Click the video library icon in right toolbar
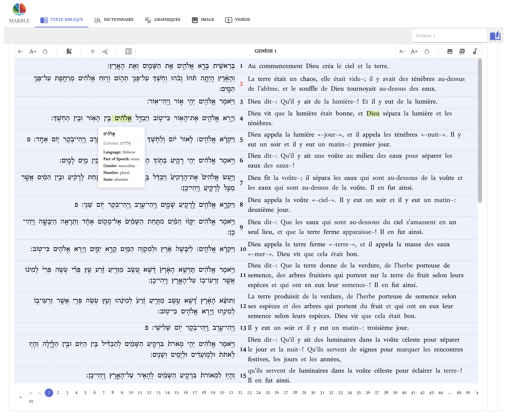The image size is (513, 420). point(462,51)
